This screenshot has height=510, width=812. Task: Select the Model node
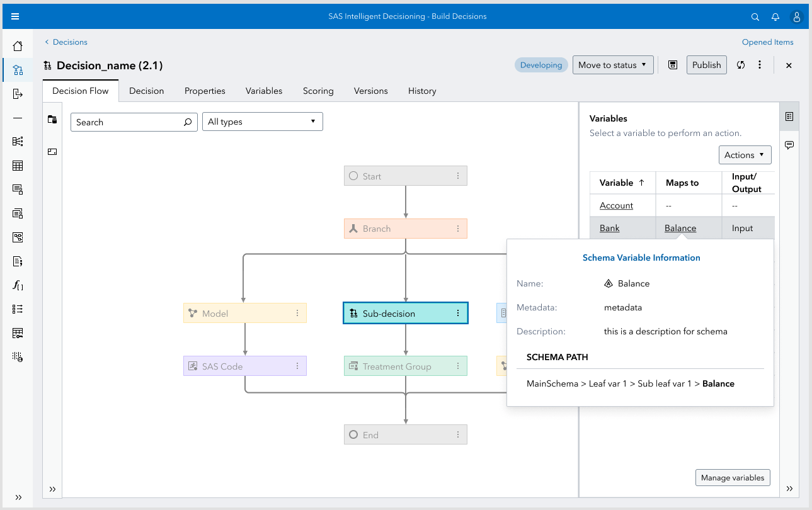[x=245, y=314]
